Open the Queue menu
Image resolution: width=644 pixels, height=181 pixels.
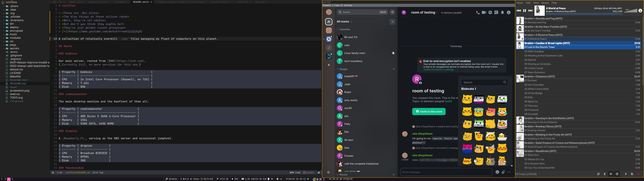[545, 3]
